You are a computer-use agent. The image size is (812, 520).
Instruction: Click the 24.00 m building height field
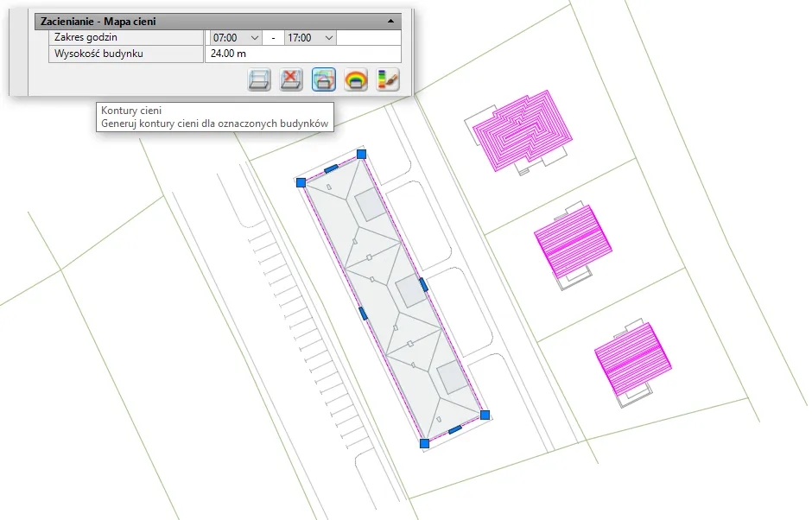coord(302,54)
